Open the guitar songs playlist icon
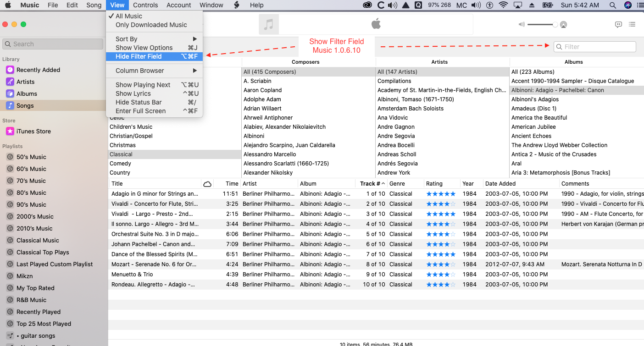Image resolution: width=644 pixels, height=346 pixels. 10,335
